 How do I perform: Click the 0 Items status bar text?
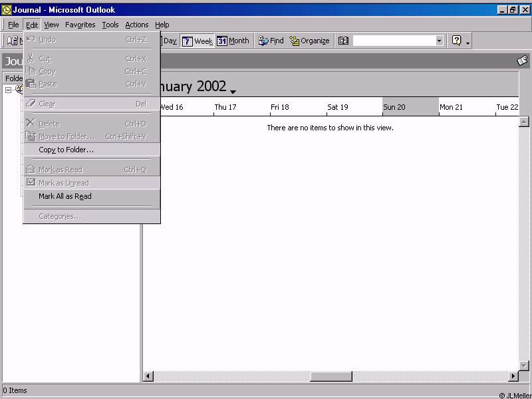tap(15, 390)
